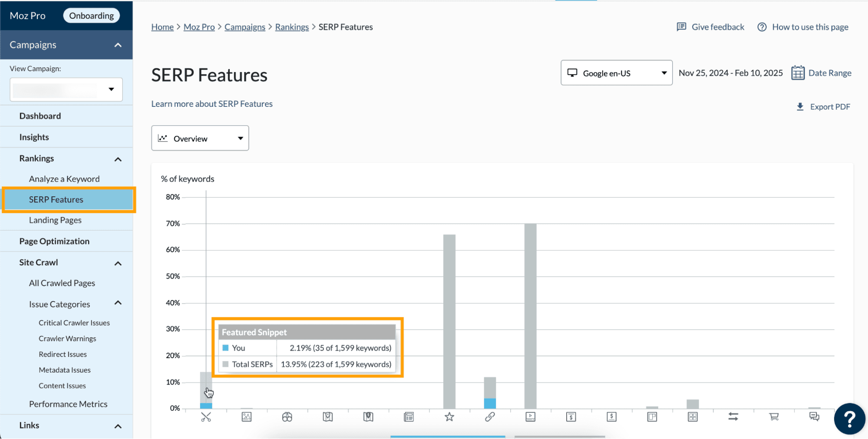868x439 pixels.
Task: Go to Landing Pages in sidebar
Action: pos(55,220)
